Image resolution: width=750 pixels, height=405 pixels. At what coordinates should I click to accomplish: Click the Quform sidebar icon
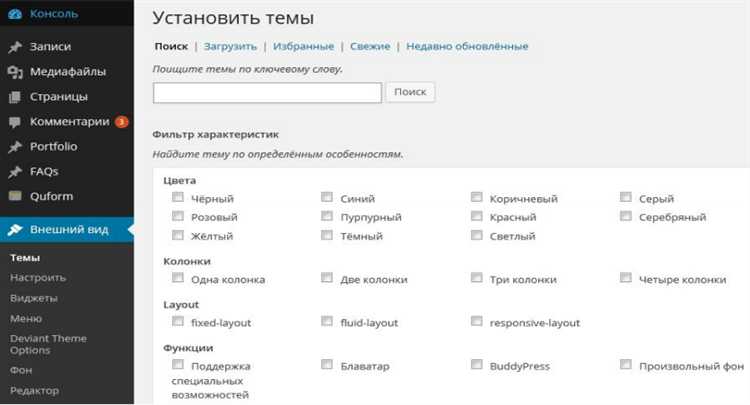point(14,196)
